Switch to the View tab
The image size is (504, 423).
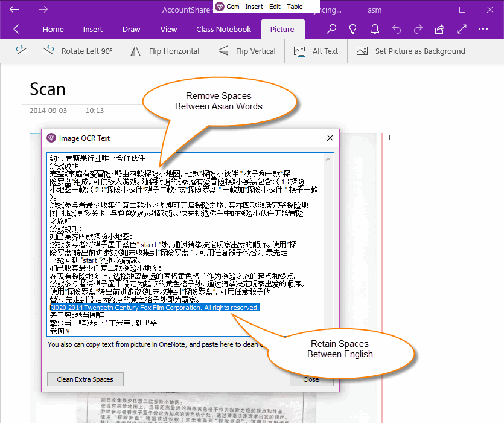pyautogui.click(x=168, y=29)
